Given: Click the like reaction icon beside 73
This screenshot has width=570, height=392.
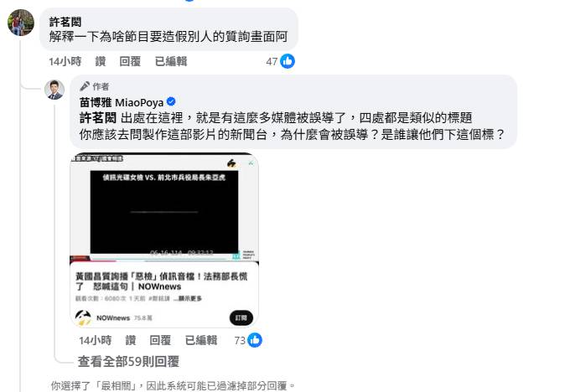Looking at the screenshot, I should point(255,340).
